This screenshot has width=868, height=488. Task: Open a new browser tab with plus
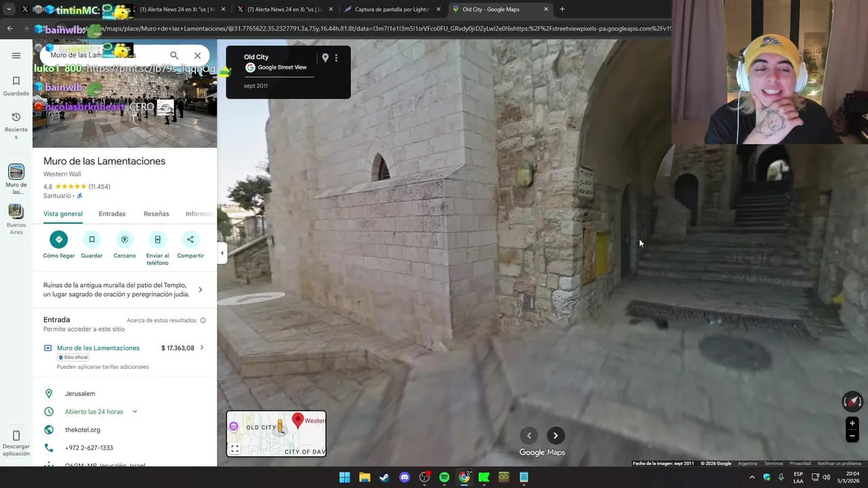coord(562,9)
